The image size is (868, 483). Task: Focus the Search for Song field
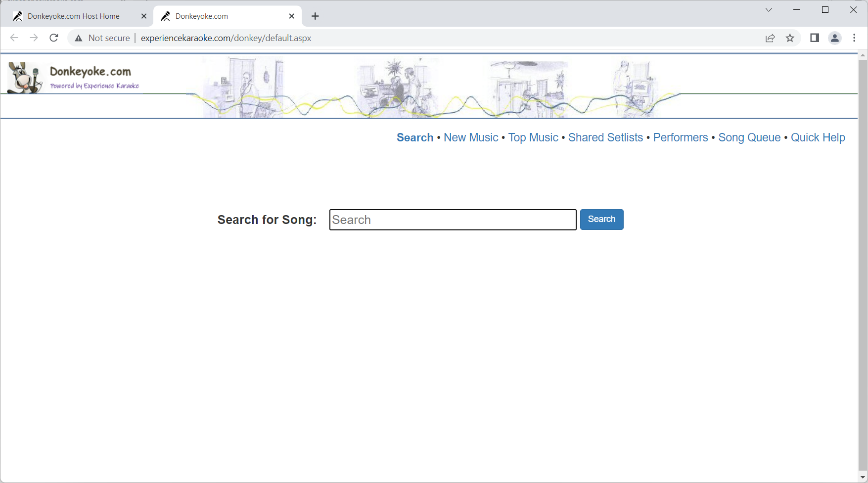(x=453, y=220)
